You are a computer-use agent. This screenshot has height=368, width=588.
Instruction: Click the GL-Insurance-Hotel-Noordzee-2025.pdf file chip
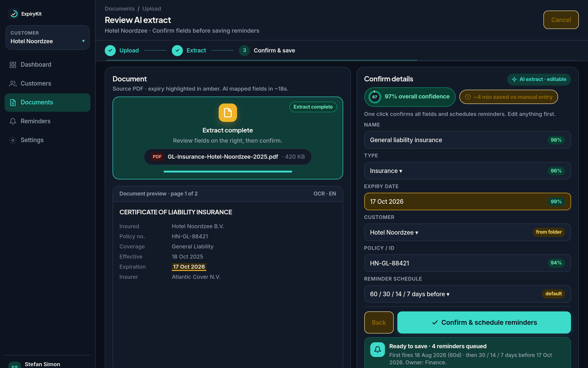pos(228,157)
